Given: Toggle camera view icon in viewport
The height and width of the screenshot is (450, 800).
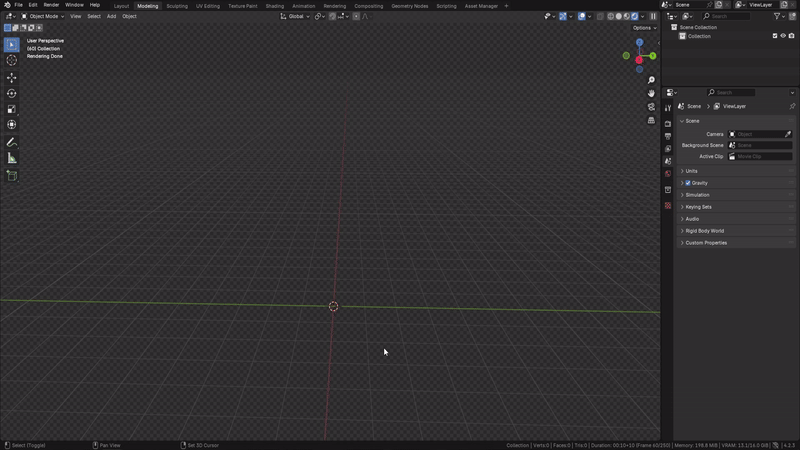Looking at the screenshot, I should (651, 107).
